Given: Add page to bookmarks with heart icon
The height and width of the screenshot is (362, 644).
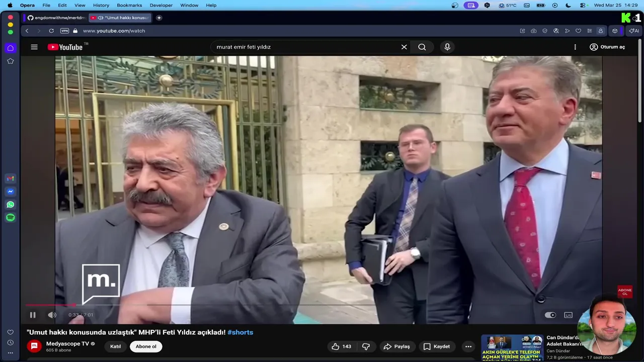Looking at the screenshot, I should click(578, 31).
